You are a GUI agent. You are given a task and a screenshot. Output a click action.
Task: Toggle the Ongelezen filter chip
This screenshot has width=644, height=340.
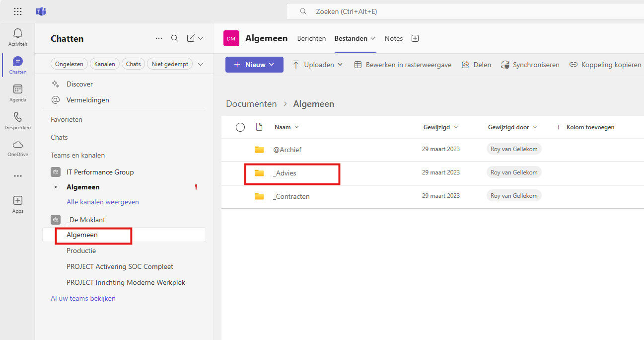click(x=70, y=64)
